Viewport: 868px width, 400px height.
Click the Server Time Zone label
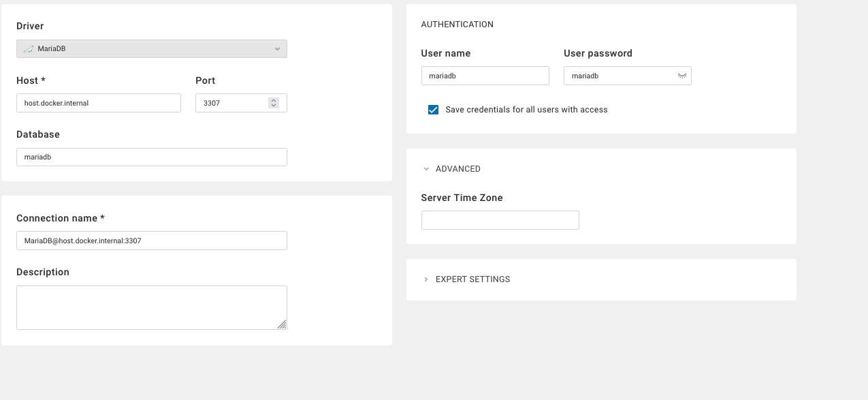pyautogui.click(x=462, y=198)
